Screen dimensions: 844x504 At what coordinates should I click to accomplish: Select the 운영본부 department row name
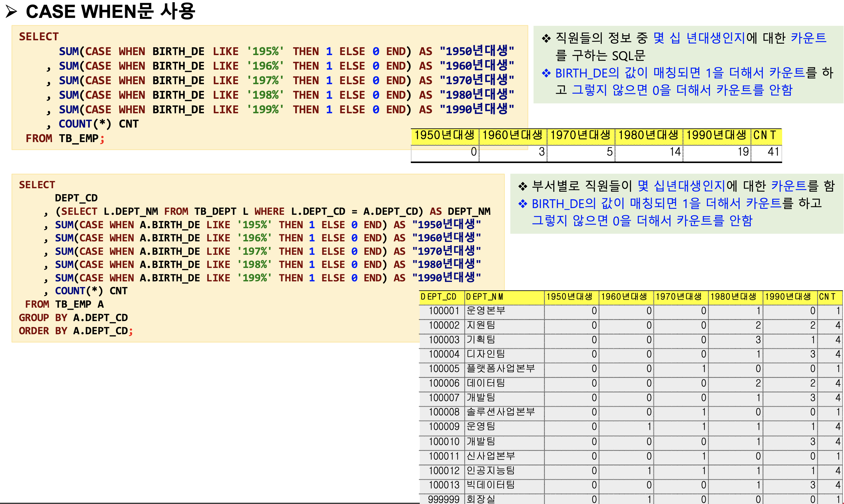click(x=486, y=310)
